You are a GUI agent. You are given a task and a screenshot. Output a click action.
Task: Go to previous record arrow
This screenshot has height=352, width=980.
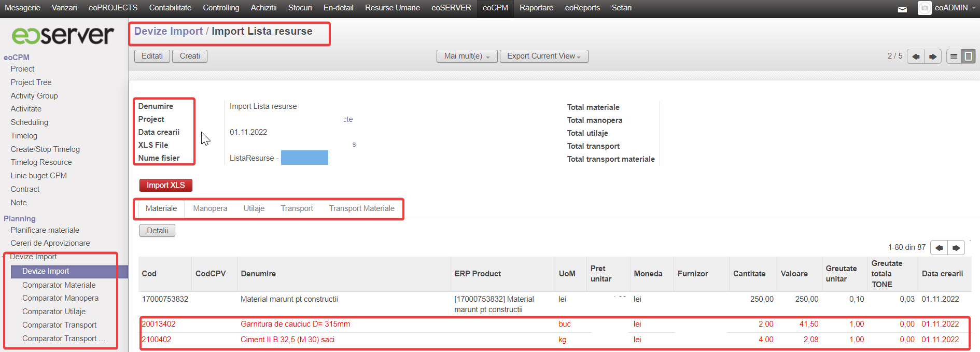[x=916, y=57]
